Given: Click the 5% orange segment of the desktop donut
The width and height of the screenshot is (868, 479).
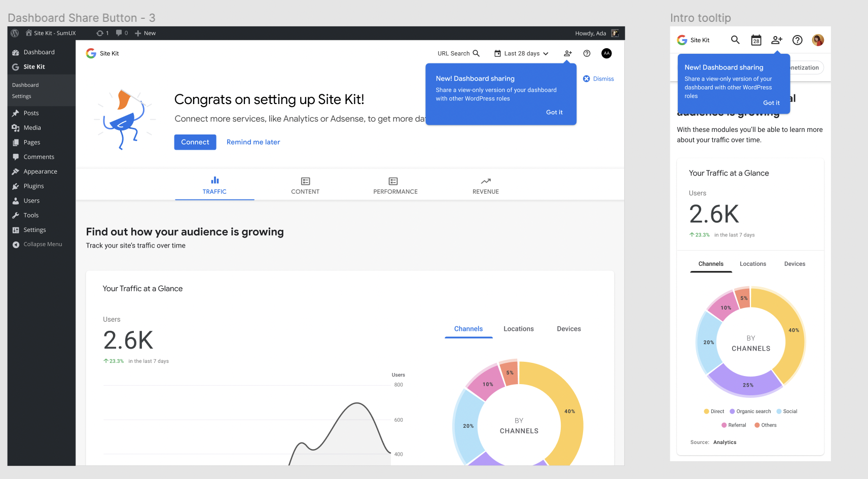Looking at the screenshot, I should pos(510,372).
